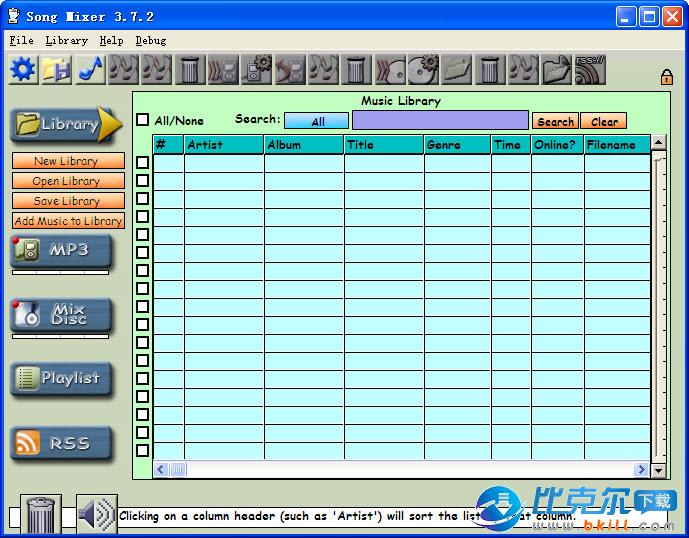Sort the list by the Genre column header
The image size is (689, 538).
[456, 145]
